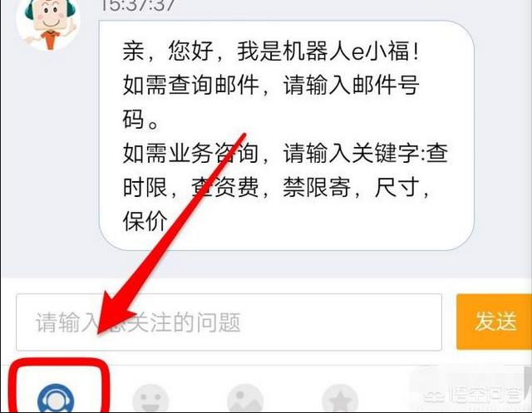Select the 尺寸 keyword in the message
Image resolution: width=532 pixels, height=413 pixels.
pyautogui.click(x=397, y=187)
